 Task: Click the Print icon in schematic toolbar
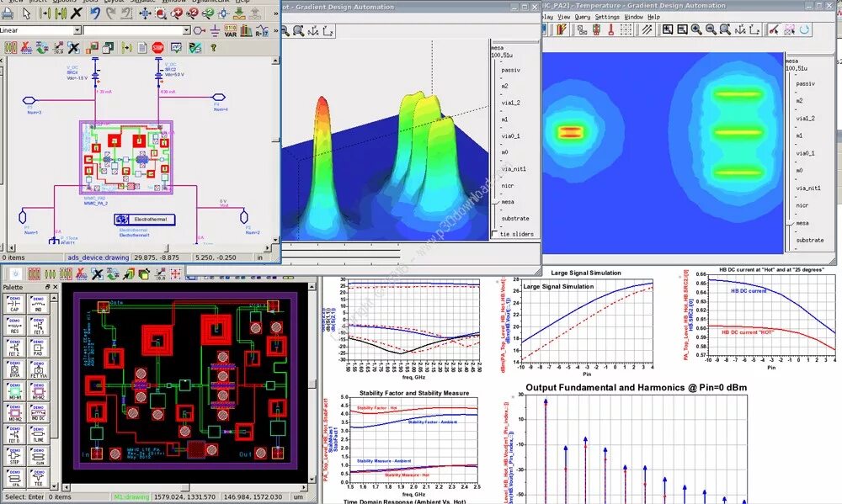[8, 13]
